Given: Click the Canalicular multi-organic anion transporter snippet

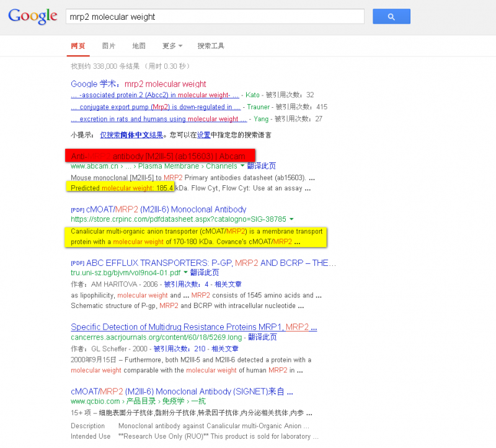Looking at the screenshot, I should (197, 237).
